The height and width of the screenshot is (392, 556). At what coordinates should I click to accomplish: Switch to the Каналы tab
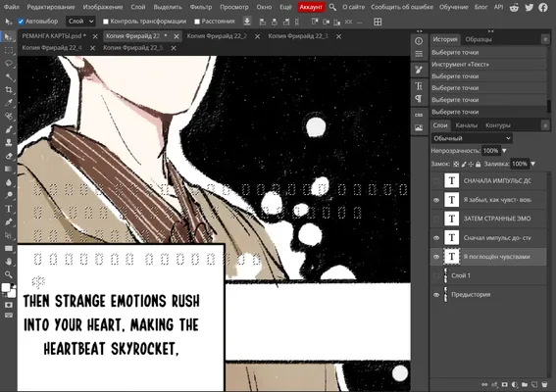click(x=467, y=125)
